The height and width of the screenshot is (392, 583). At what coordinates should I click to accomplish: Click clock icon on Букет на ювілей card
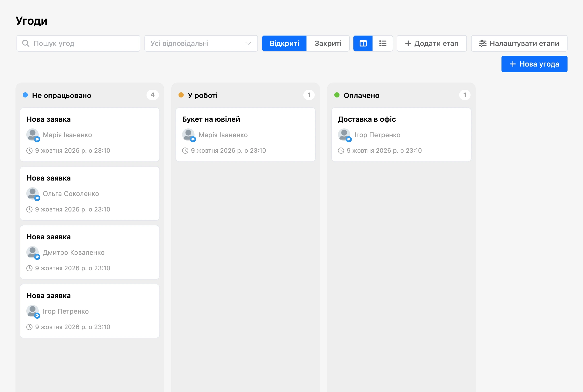coord(185,151)
